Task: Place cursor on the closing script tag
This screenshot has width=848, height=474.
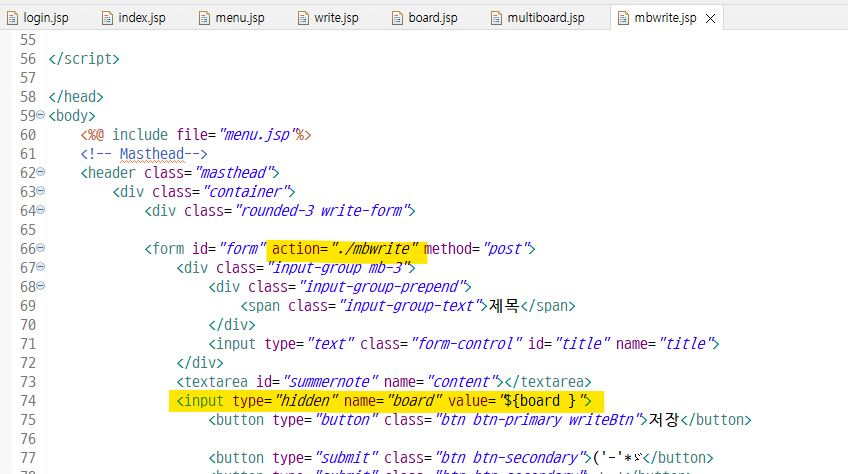Action: tap(84, 59)
